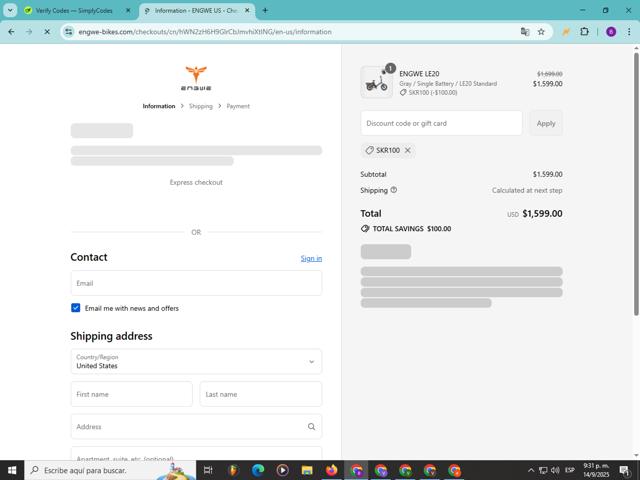Open the network icon in system tray
The height and width of the screenshot is (480, 640).
pyautogui.click(x=543, y=470)
